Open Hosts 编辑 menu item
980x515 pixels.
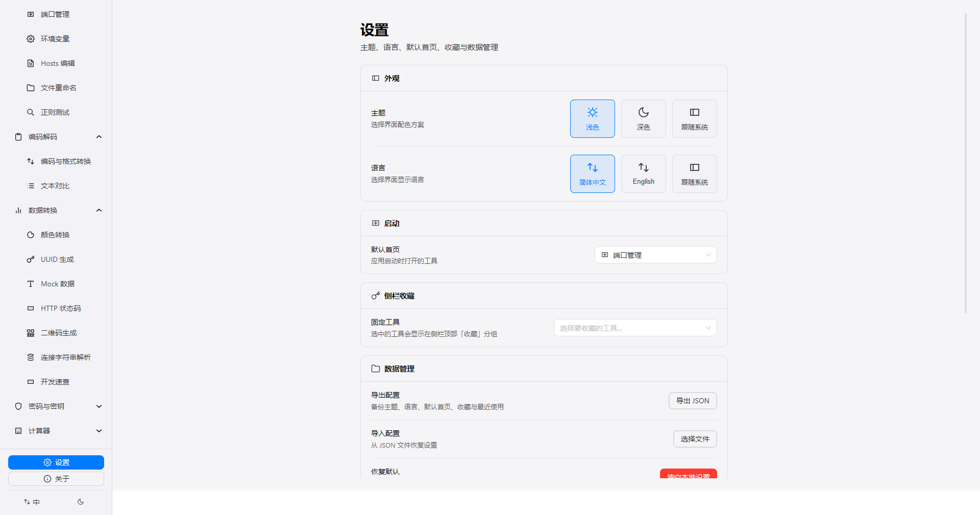coord(56,63)
